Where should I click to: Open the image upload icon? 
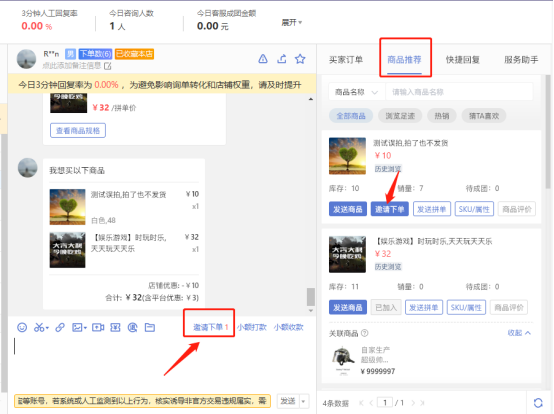[79, 327]
